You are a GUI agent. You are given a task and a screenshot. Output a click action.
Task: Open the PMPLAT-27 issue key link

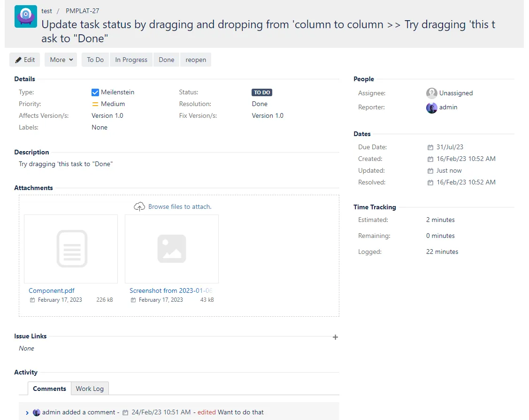[x=82, y=11]
